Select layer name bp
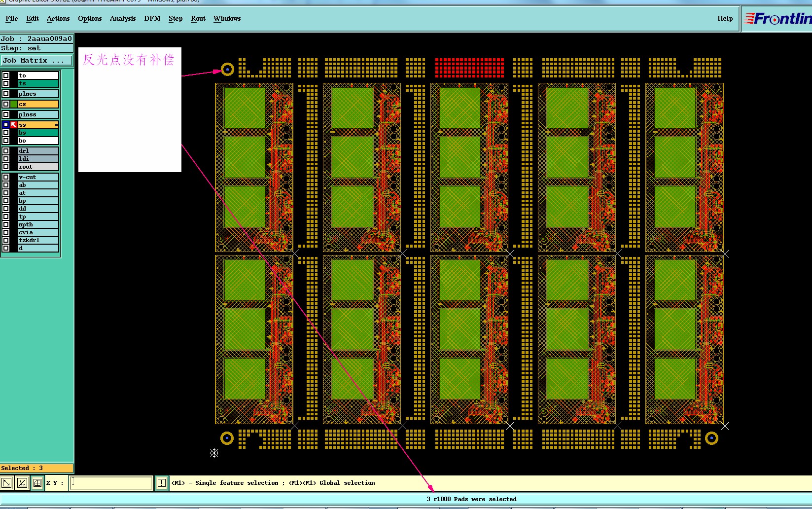The height and width of the screenshot is (509, 812). click(38, 201)
